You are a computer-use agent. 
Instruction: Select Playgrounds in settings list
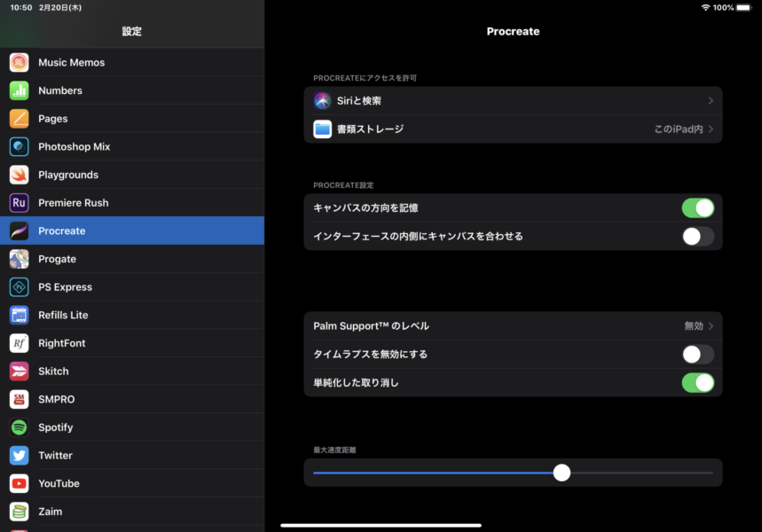pos(132,175)
